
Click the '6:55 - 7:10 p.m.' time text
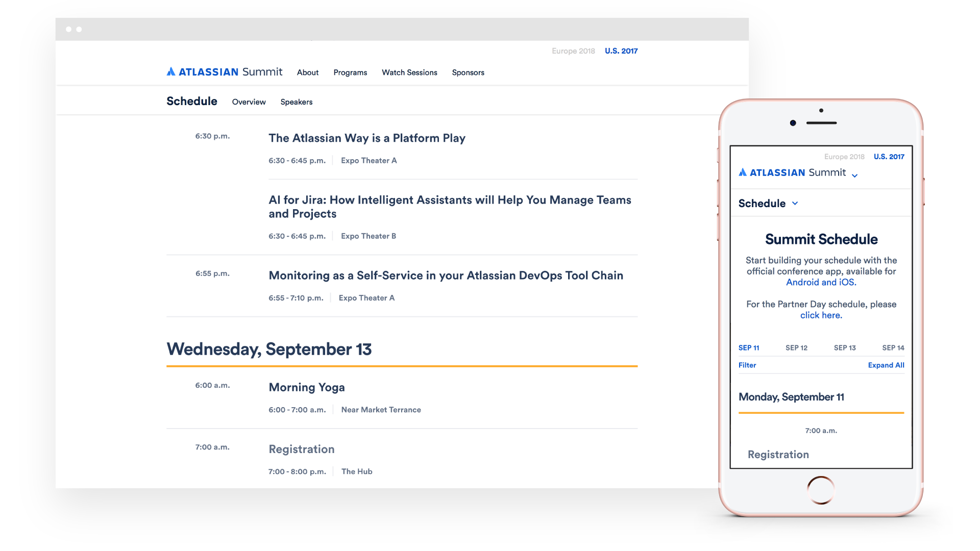click(296, 298)
